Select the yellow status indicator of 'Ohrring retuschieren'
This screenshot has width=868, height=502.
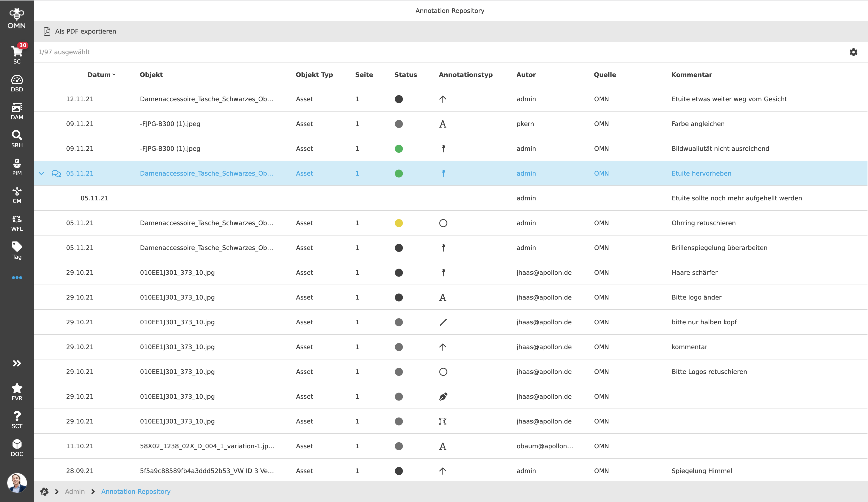(x=399, y=223)
